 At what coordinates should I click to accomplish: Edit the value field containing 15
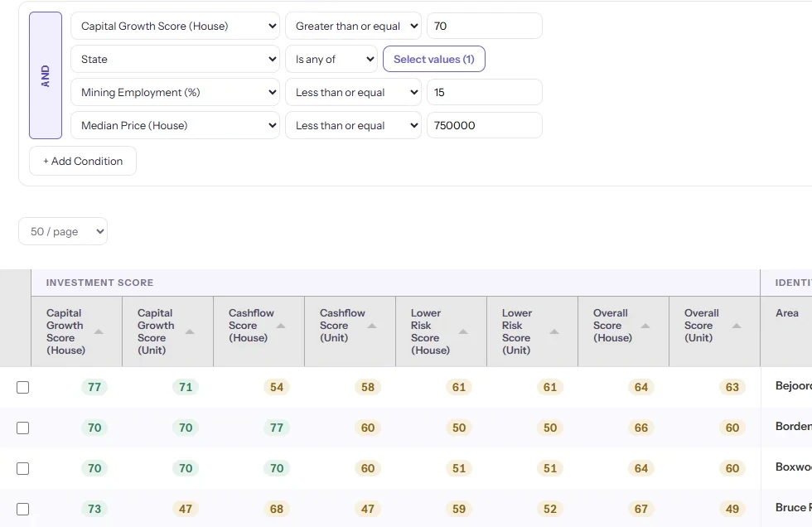(484, 92)
